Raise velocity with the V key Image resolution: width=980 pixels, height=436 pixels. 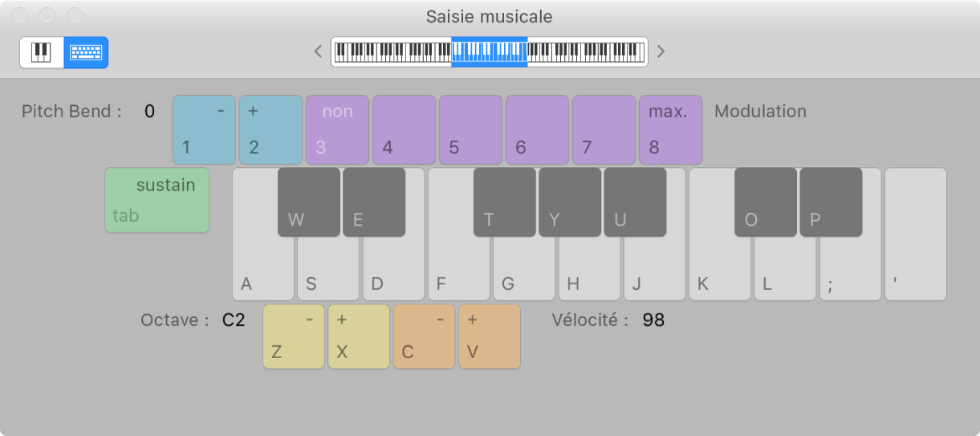(490, 336)
